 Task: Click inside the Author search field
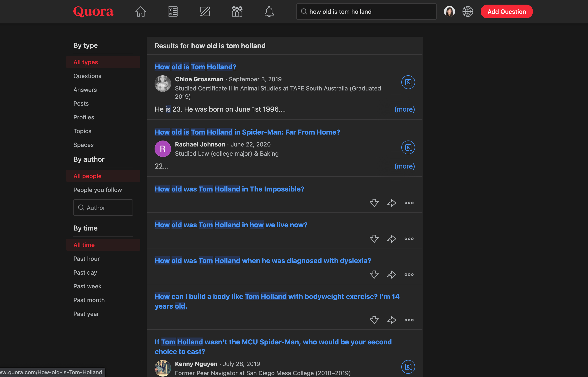click(103, 207)
